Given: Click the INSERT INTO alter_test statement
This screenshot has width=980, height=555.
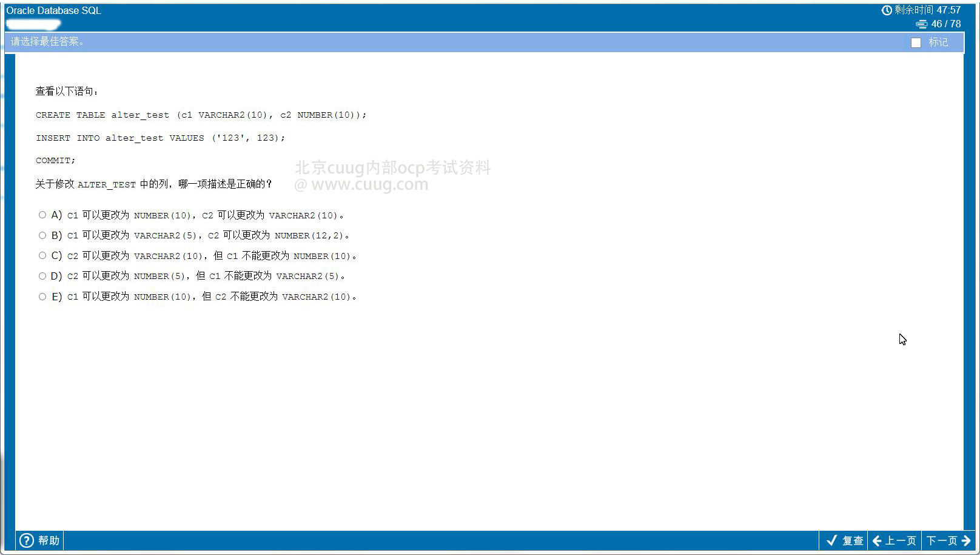Looking at the screenshot, I should click(x=160, y=138).
